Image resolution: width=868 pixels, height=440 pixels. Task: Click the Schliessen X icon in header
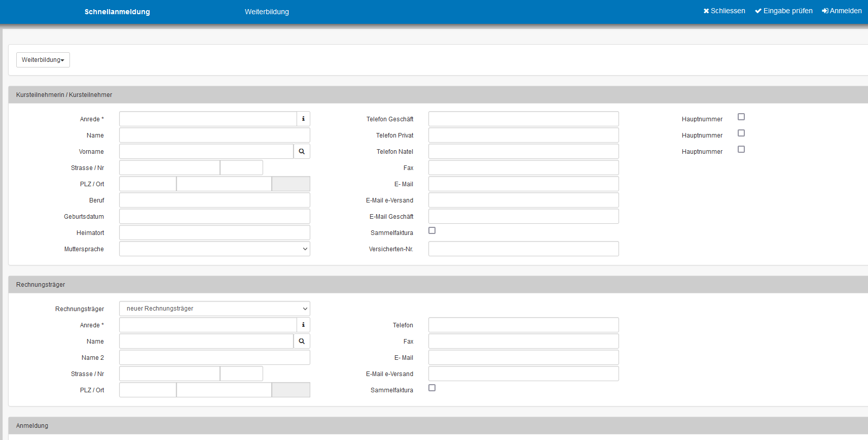(706, 11)
